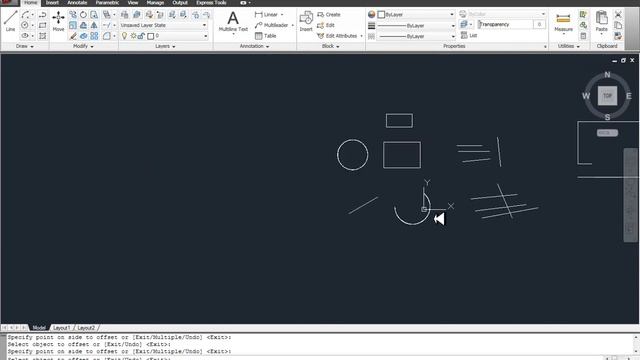Click the transparency value box
The image size is (640, 360).
point(539,24)
